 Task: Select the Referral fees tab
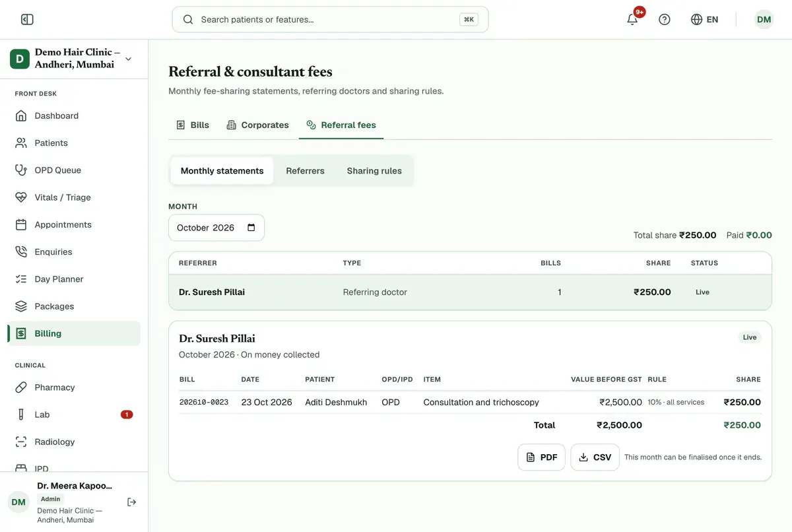tap(341, 125)
